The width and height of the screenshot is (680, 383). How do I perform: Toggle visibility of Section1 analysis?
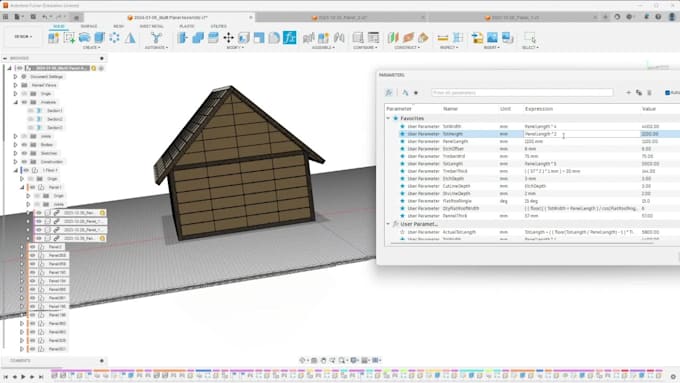(31, 111)
